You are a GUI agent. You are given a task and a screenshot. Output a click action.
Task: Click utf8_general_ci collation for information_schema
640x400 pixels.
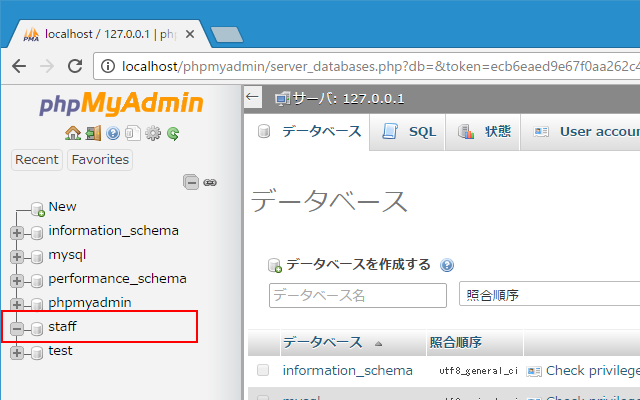[478, 371]
